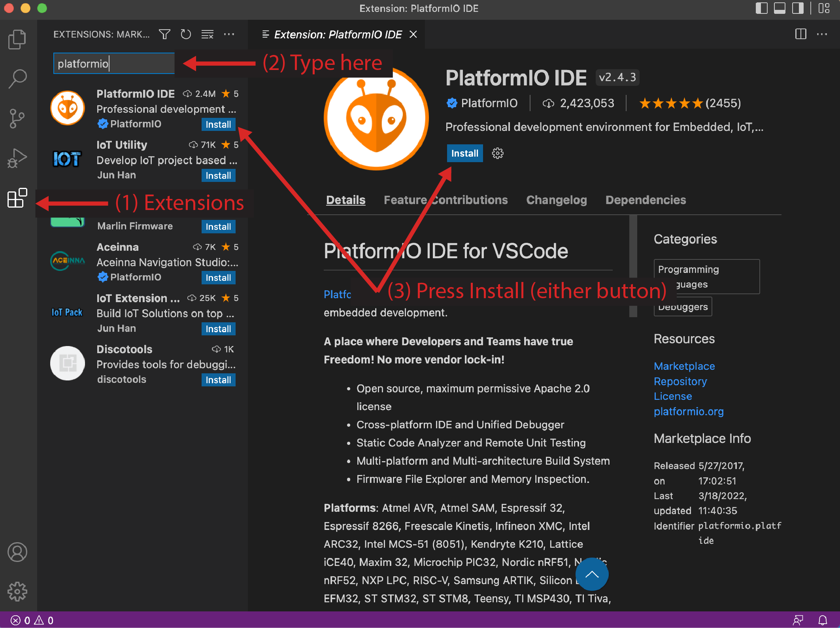Open the Run and Debug view
Viewport: 840px width, 628px height.
[x=17, y=157]
